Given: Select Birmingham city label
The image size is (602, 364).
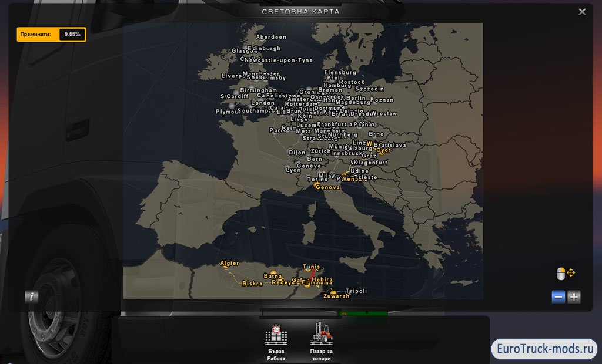Looking at the screenshot, I should 259,90.
